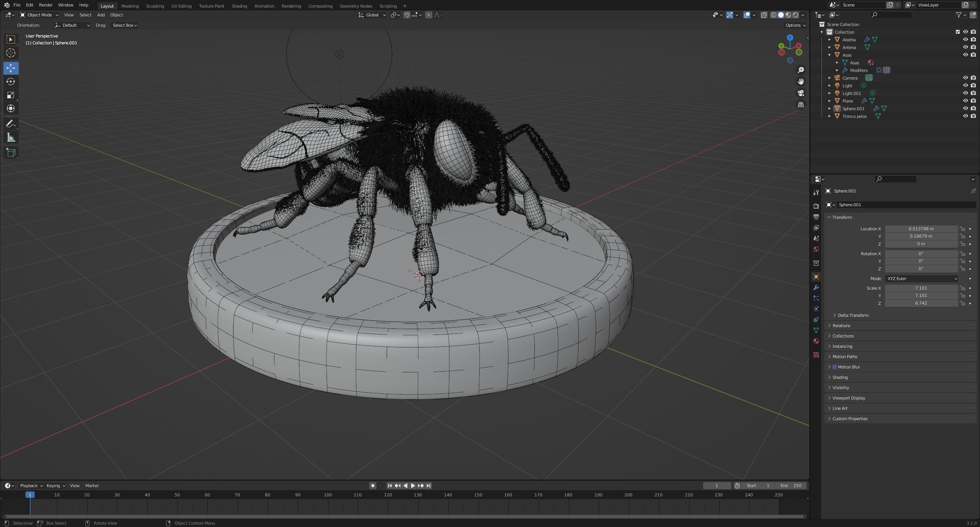
Task: Open the World properties tab
Action: click(x=816, y=249)
